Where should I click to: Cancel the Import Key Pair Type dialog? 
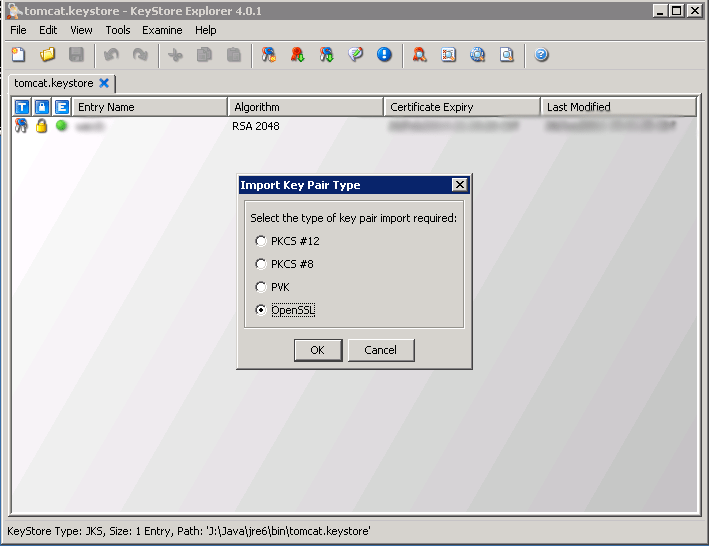381,350
